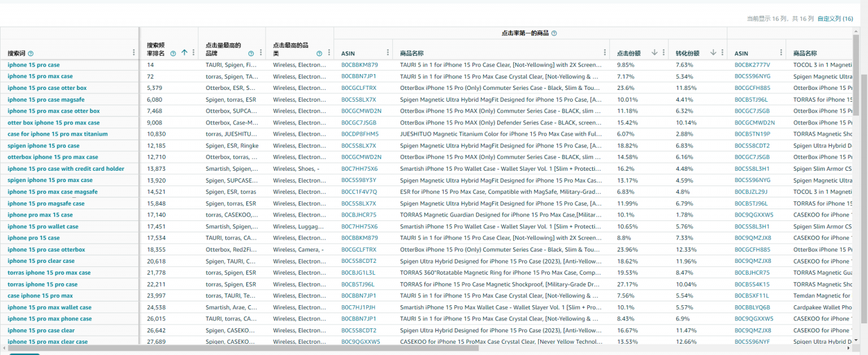Open the 转化份额 column options menu
The width and height of the screenshot is (868, 355).
click(722, 53)
